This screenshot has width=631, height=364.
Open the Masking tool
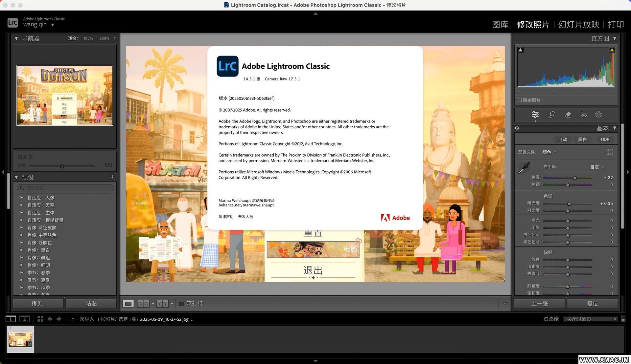[598, 115]
